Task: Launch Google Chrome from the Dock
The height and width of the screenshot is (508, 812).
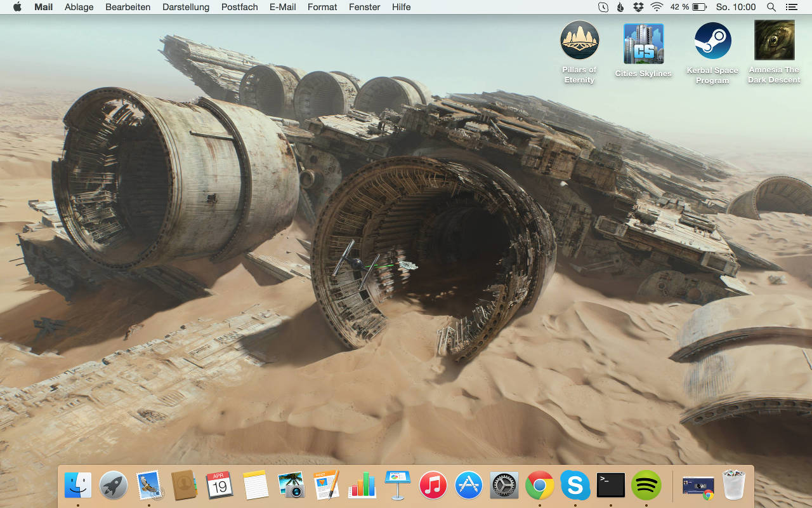Action: (x=540, y=486)
